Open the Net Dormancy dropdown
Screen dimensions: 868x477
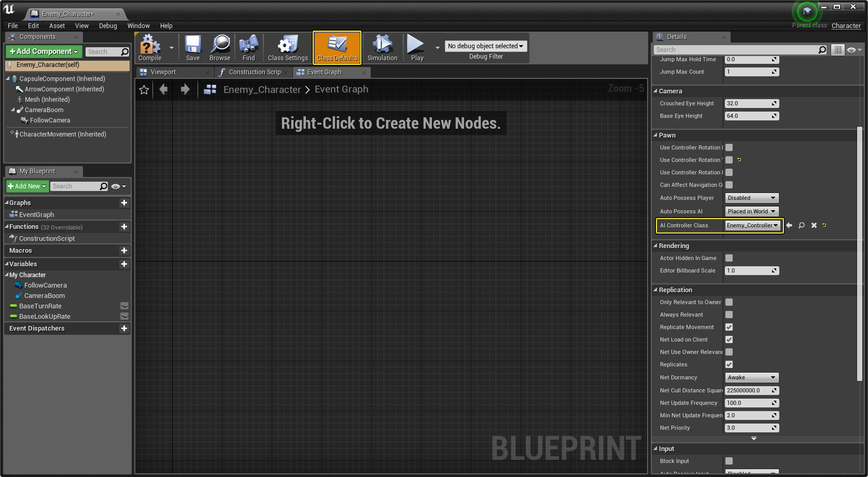751,377
